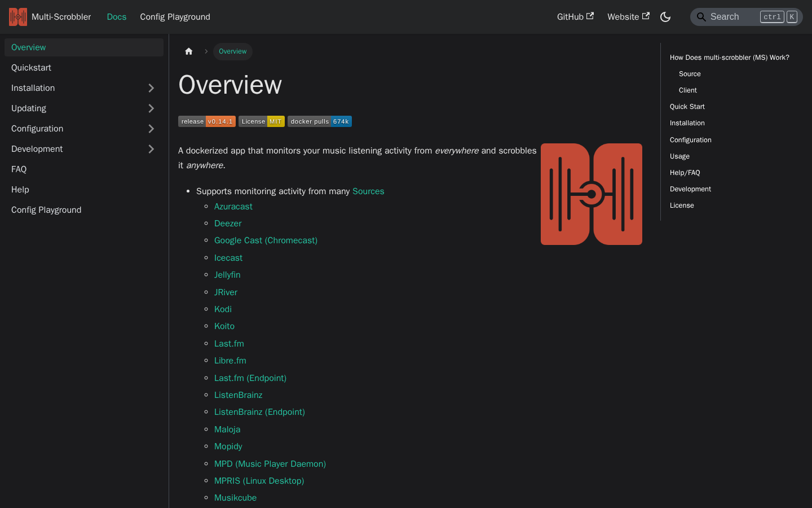This screenshot has height=508, width=812.
Task: Toggle dark/light mode moon icon
Action: 665,17
